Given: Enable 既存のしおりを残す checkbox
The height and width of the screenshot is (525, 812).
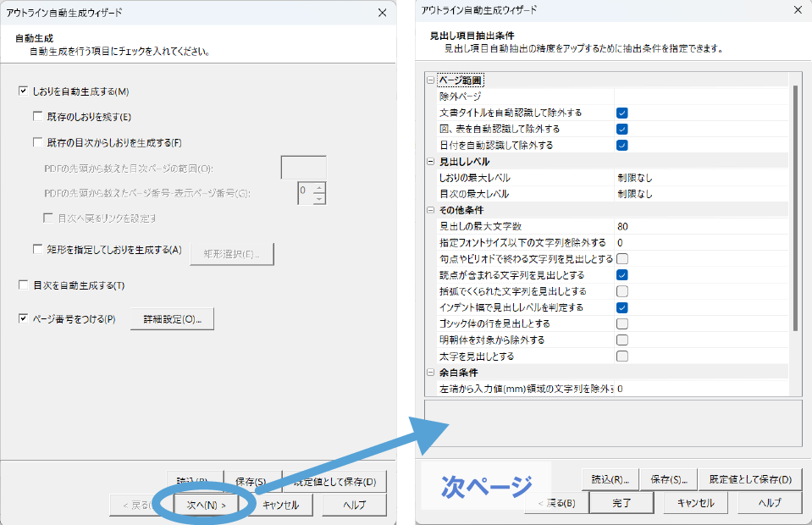Looking at the screenshot, I should point(38,116).
